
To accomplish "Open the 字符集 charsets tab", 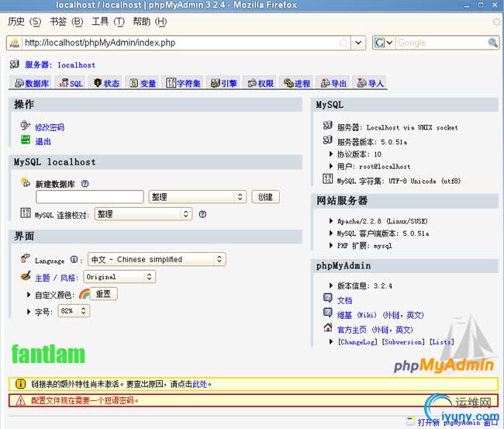I will click(x=183, y=83).
